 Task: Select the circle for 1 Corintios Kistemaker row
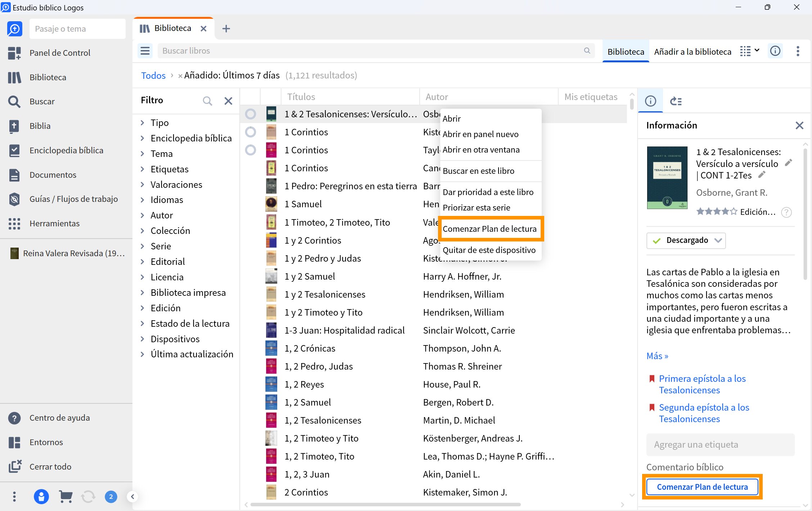coord(251,132)
